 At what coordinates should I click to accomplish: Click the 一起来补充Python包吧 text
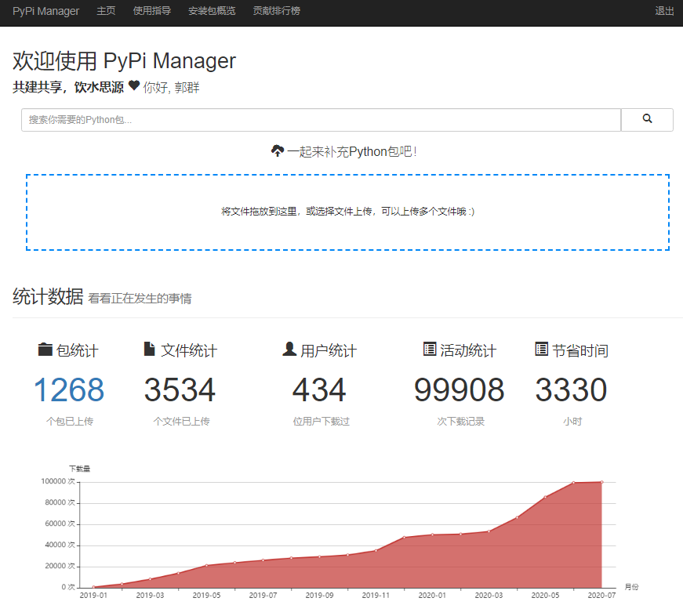pyautogui.click(x=352, y=151)
